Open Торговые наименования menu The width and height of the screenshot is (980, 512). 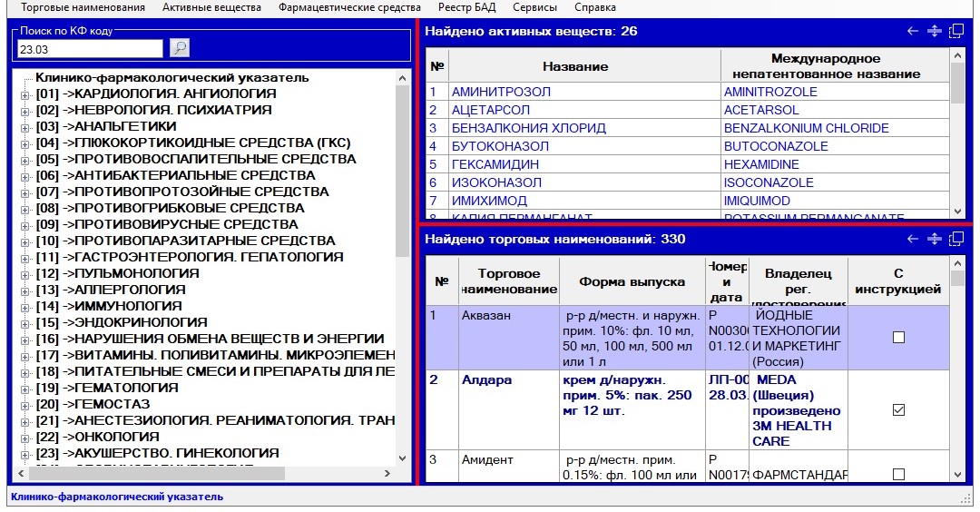coord(83,7)
